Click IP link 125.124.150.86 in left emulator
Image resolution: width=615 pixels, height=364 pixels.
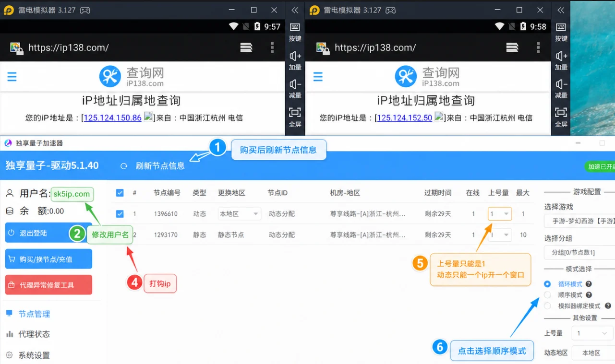pos(113,117)
